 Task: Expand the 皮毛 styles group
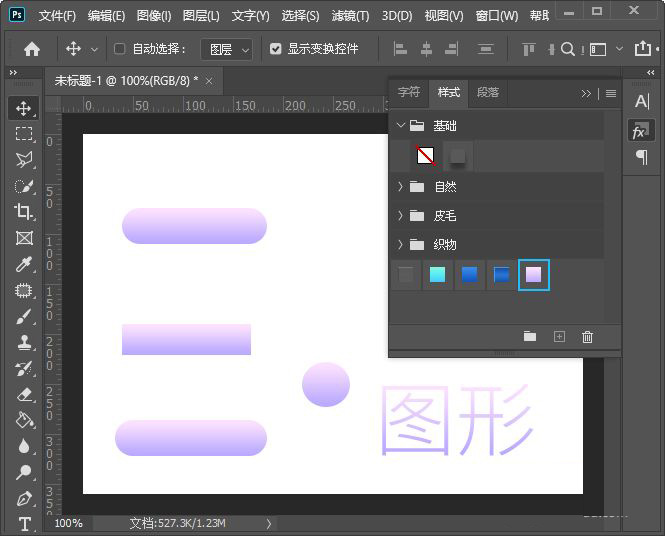(400, 215)
